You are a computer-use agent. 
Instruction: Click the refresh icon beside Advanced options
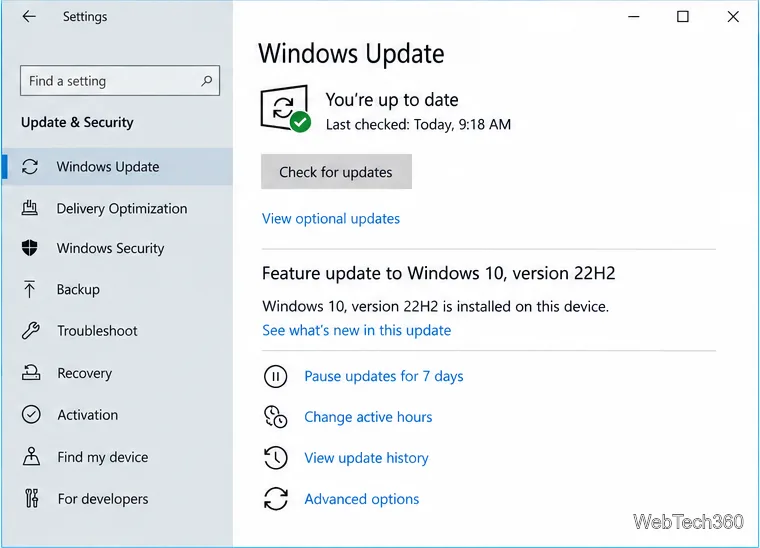tap(276, 499)
